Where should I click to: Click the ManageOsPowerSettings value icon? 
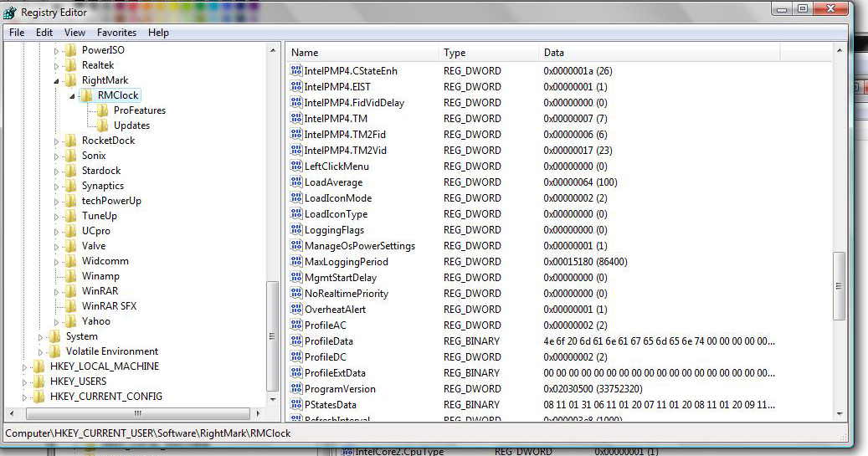[x=296, y=246]
